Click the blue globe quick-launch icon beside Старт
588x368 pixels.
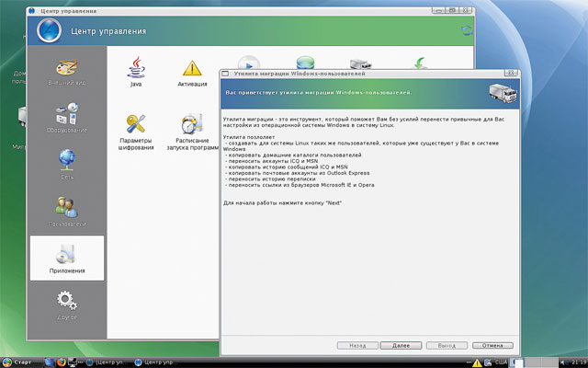point(49,362)
